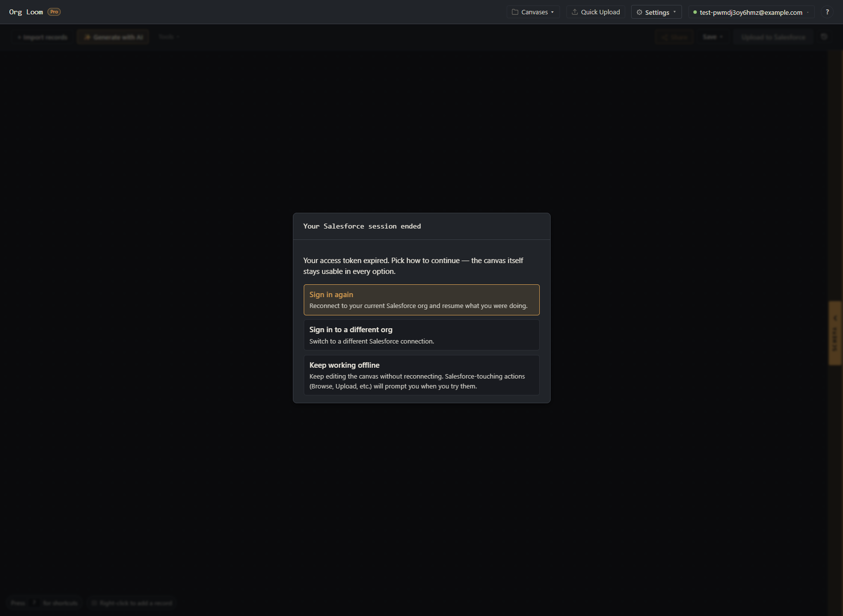The width and height of the screenshot is (843, 616).
Task: Click the blurred Import records button
Action: point(42,37)
